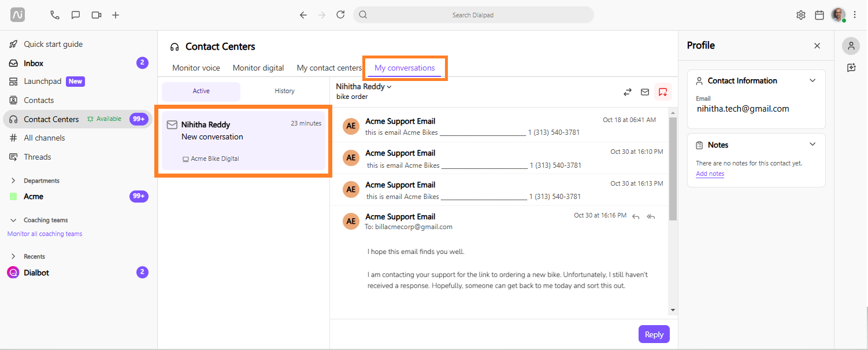The width and height of the screenshot is (868, 350).
Task: Select My conversations tab
Action: click(x=405, y=68)
